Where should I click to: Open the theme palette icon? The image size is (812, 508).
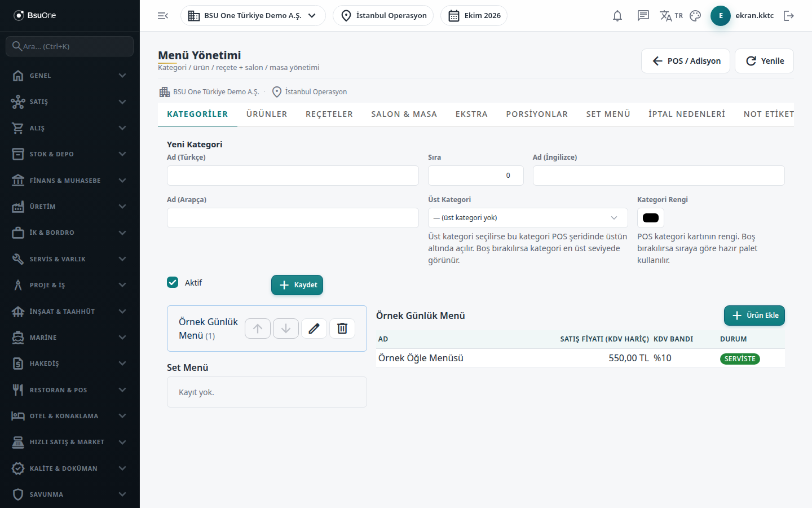(695, 16)
